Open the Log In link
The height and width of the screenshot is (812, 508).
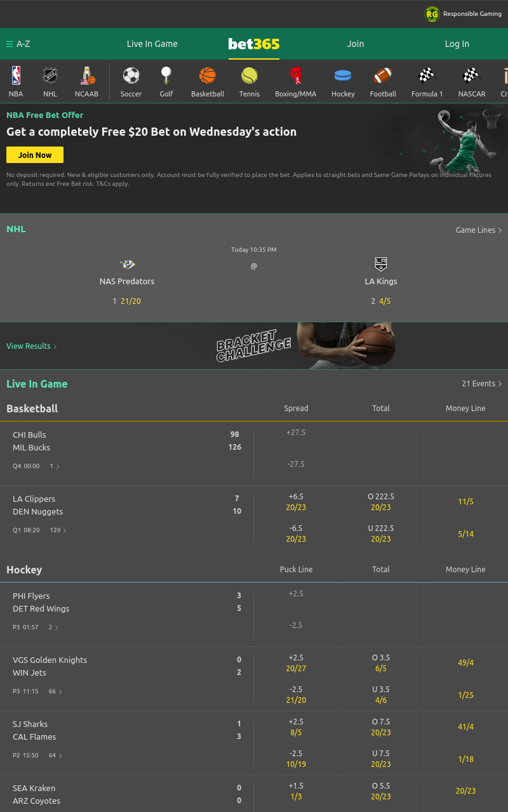coord(457,44)
